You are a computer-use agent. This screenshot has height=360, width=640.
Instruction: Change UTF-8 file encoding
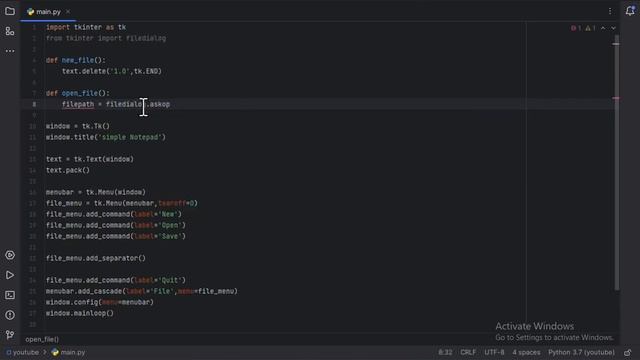[x=494, y=352]
